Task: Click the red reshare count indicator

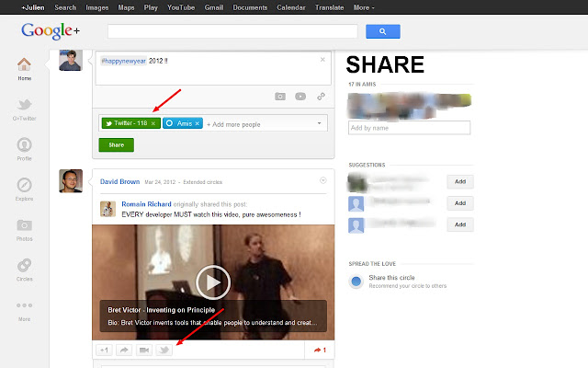Action: click(320, 350)
